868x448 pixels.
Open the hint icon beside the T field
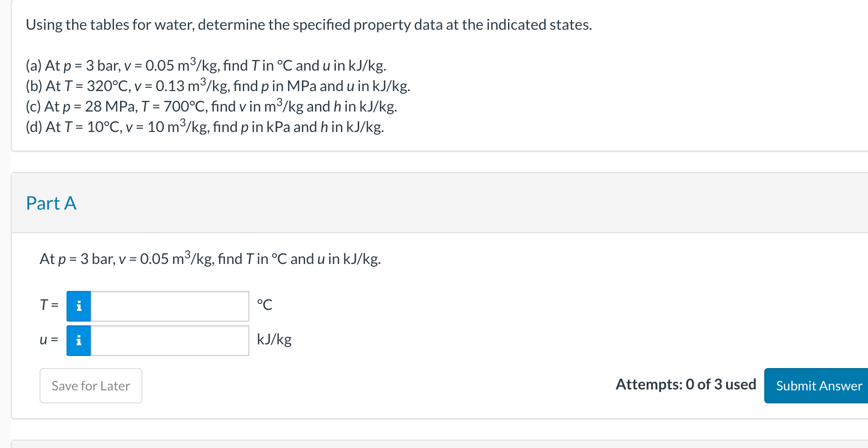coord(79,306)
